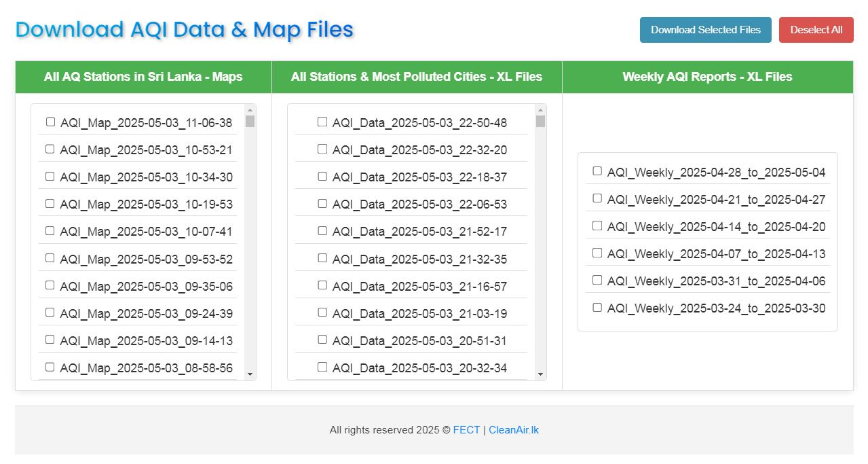Tick AQI_Map_2025-05-03_09-14-13 checkbox

click(x=50, y=340)
